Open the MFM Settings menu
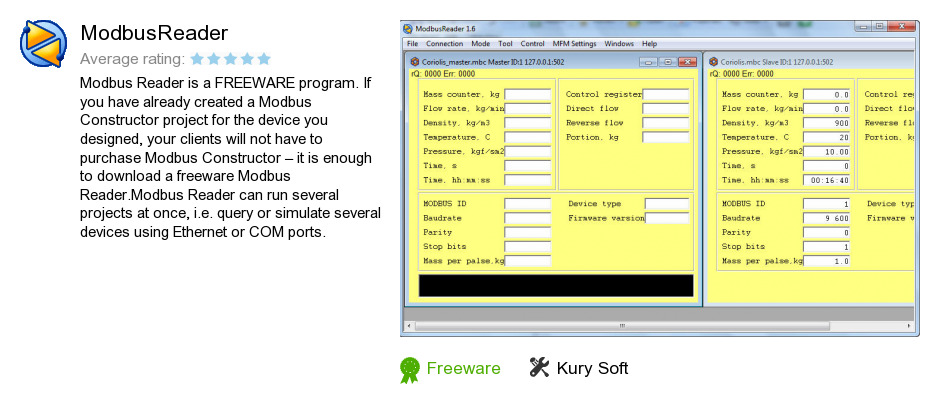The width and height of the screenshot is (940, 414). point(574,44)
